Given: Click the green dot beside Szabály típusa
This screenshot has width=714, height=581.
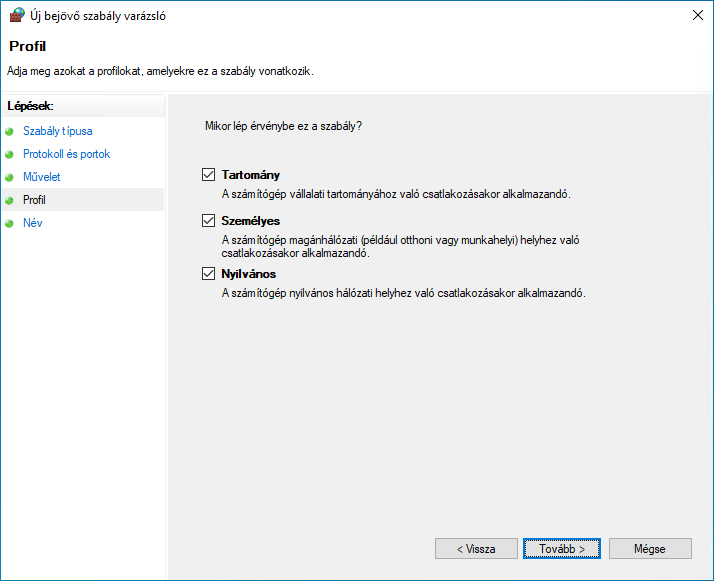Looking at the screenshot, I should point(10,132).
